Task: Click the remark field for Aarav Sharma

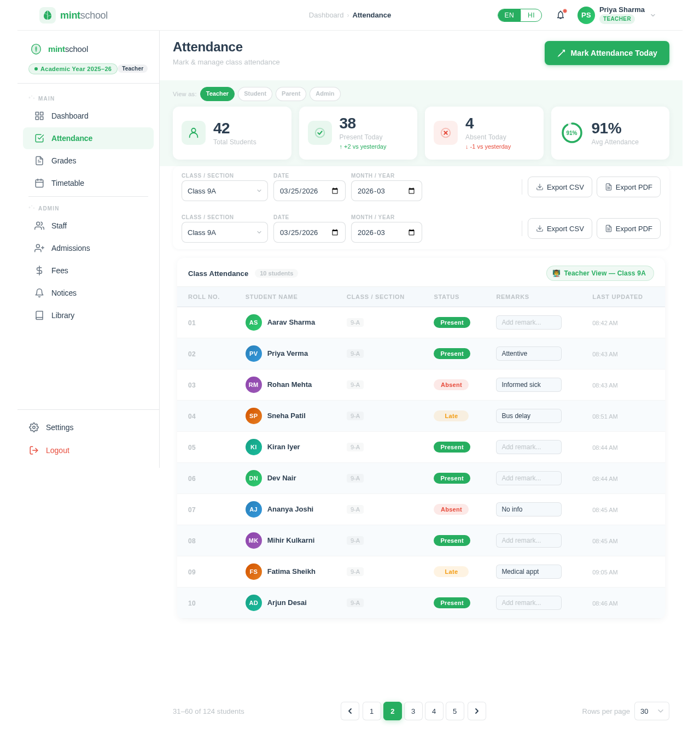Action: [528, 322]
